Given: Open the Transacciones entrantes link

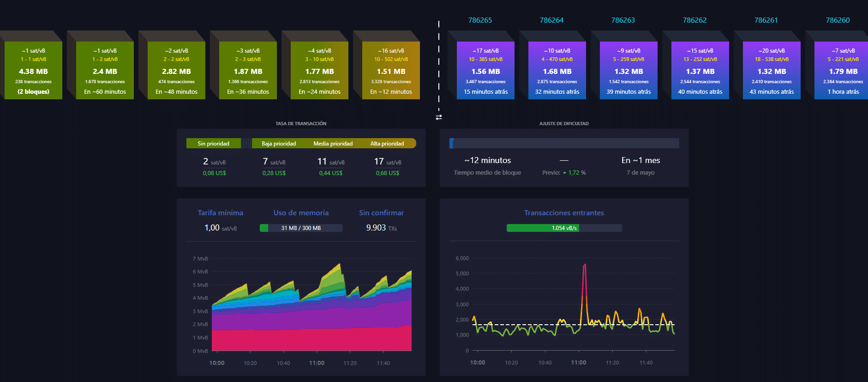Looking at the screenshot, I should click(x=564, y=213).
